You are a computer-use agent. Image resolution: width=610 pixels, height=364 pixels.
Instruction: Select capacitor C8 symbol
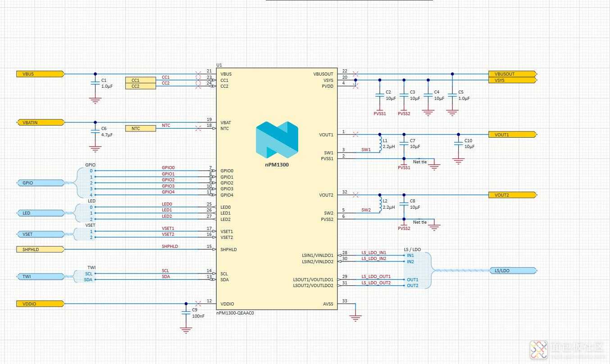coord(404,204)
